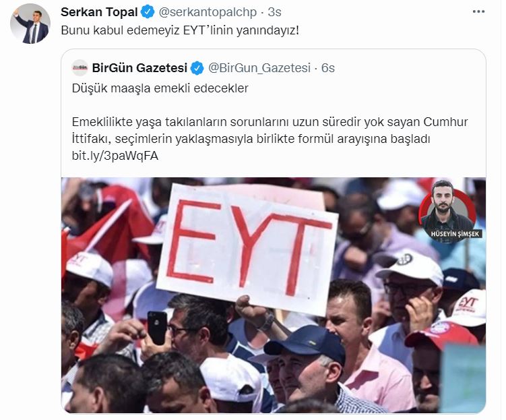
Task: Open the photo showing the EYT placard
Action: 274,295
